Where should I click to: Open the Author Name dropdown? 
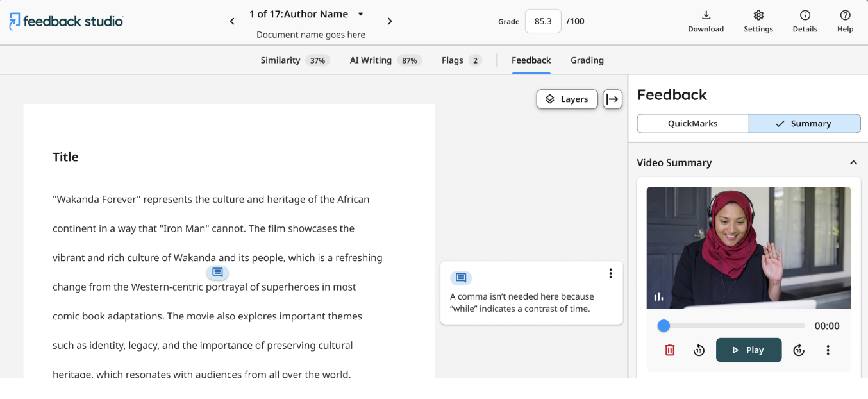click(360, 14)
